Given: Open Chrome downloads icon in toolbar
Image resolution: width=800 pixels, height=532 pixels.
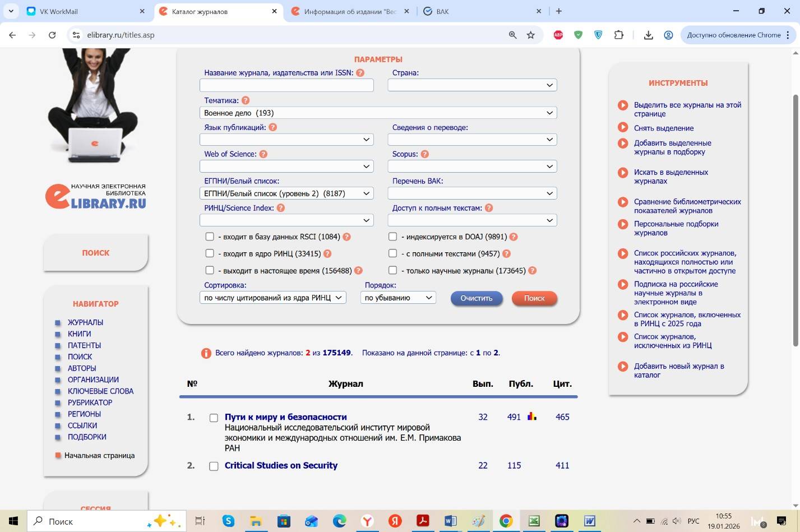Looking at the screenshot, I should point(648,35).
